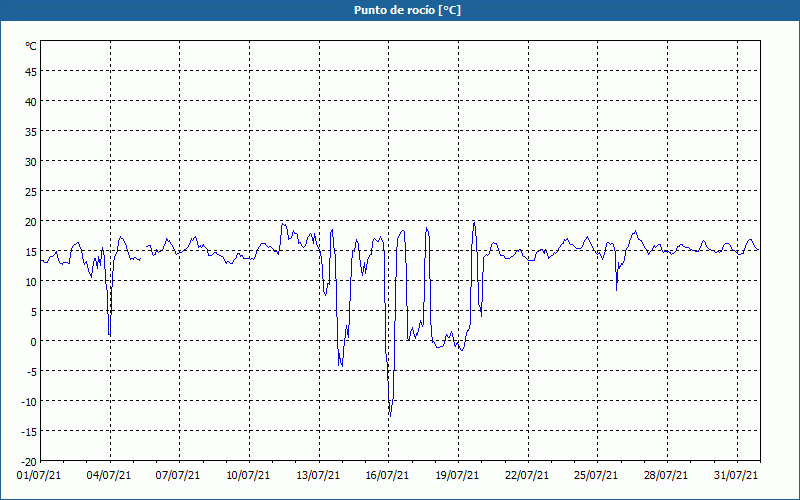Click the -5 value on the y-axis

click(x=31, y=371)
